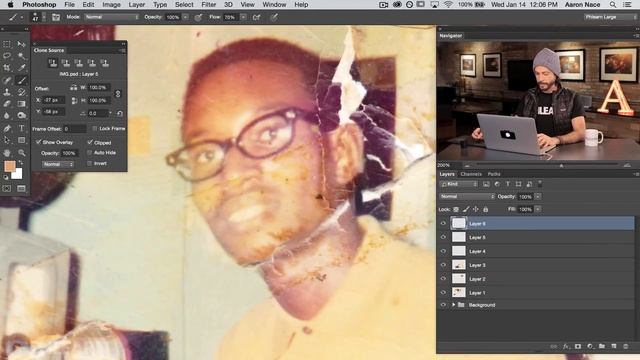Click the Add layer style fx icon
640x360 pixels.
coord(566,346)
